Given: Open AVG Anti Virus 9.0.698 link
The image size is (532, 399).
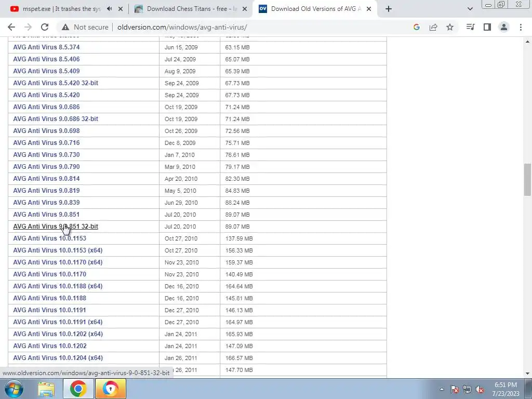Looking at the screenshot, I should [x=46, y=130].
